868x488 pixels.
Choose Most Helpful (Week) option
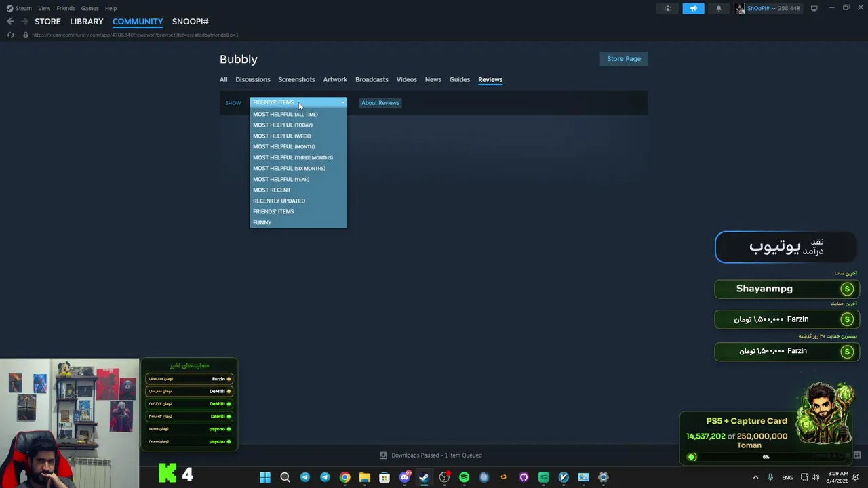coord(298,136)
